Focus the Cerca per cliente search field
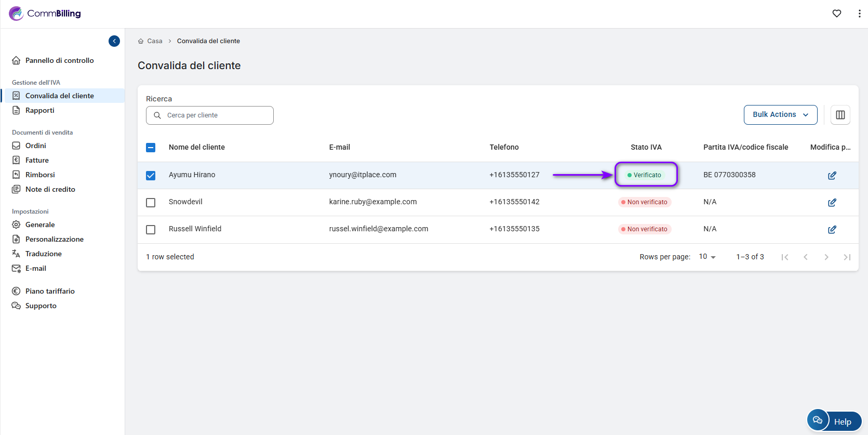This screenshot has height=435, width=868. click(216, 115)
